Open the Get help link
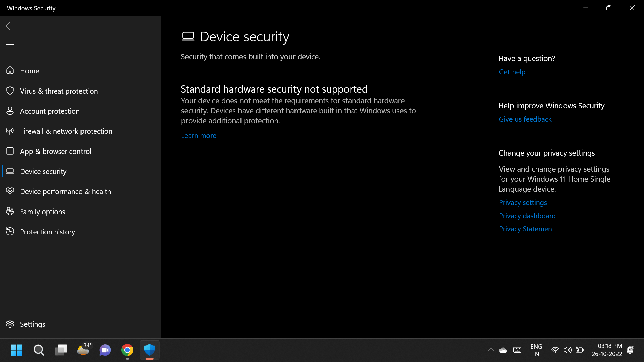 coord(512,72)
